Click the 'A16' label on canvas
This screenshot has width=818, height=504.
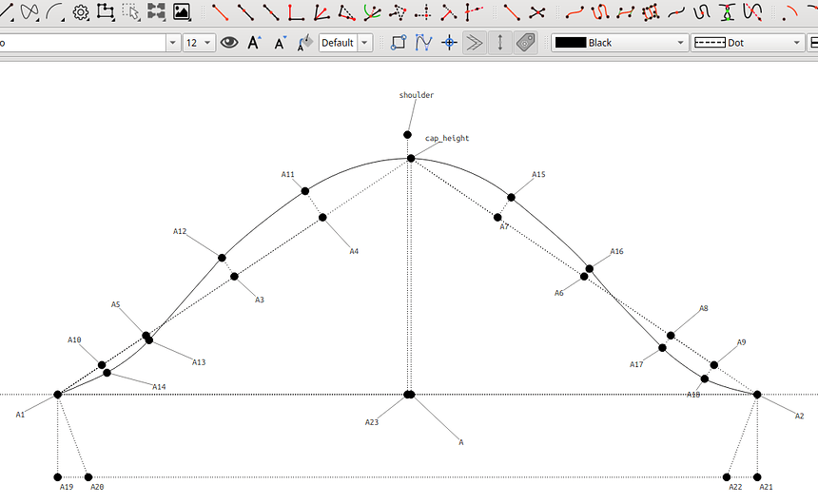[617, 251]
